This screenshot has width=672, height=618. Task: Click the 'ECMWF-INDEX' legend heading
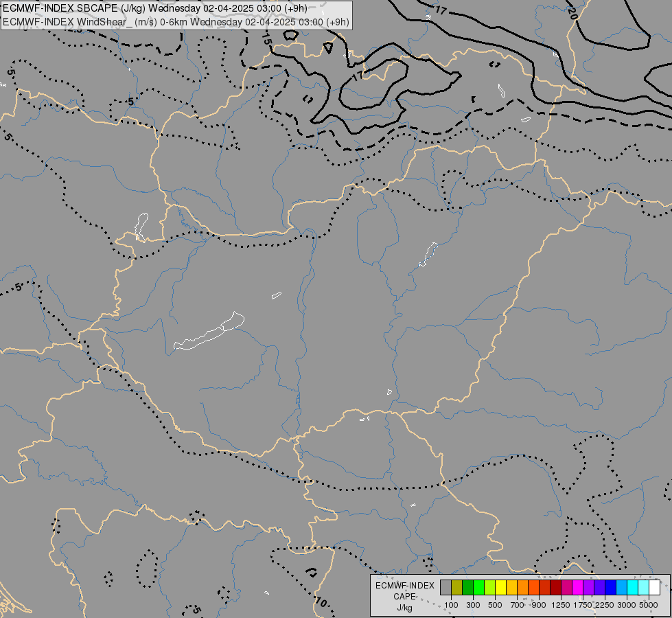click(405, 586)
